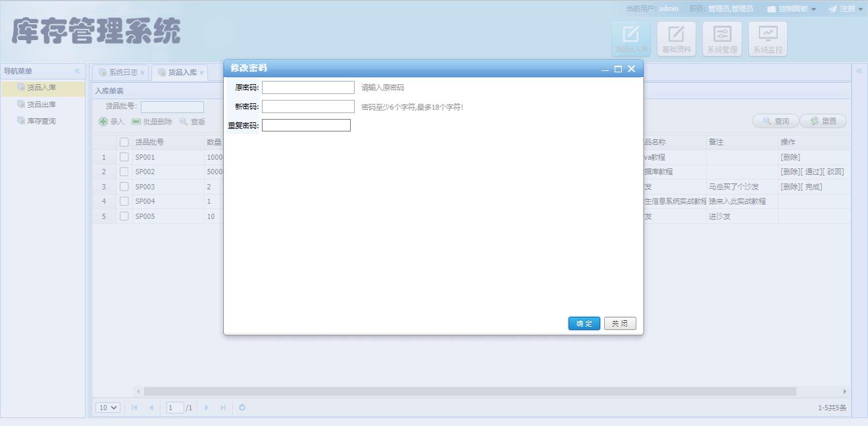Close the 货品入库 tab with its x
The height and width of the screenshot is (426, 868).
point(201,73)
